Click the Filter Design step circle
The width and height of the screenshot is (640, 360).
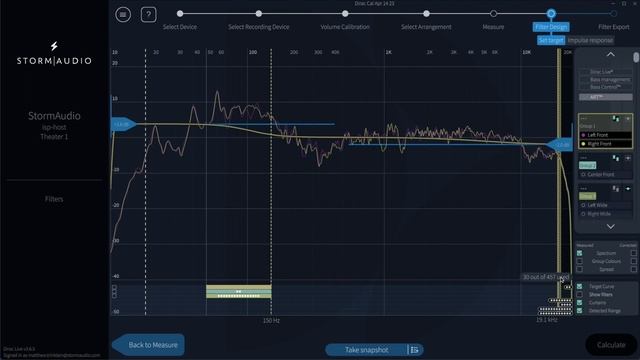[x=551, y=14]
